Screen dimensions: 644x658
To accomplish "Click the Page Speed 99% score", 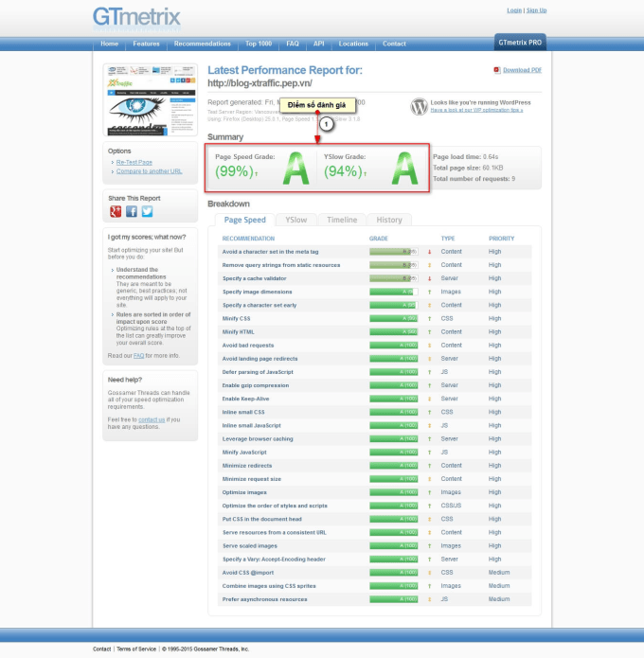I will [234, 171].
